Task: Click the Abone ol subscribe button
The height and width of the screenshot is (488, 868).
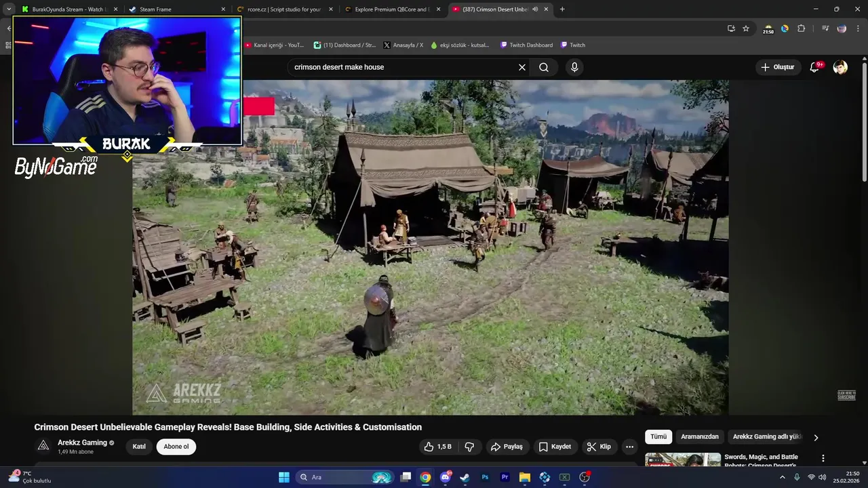Action: (x=176, y=447)
